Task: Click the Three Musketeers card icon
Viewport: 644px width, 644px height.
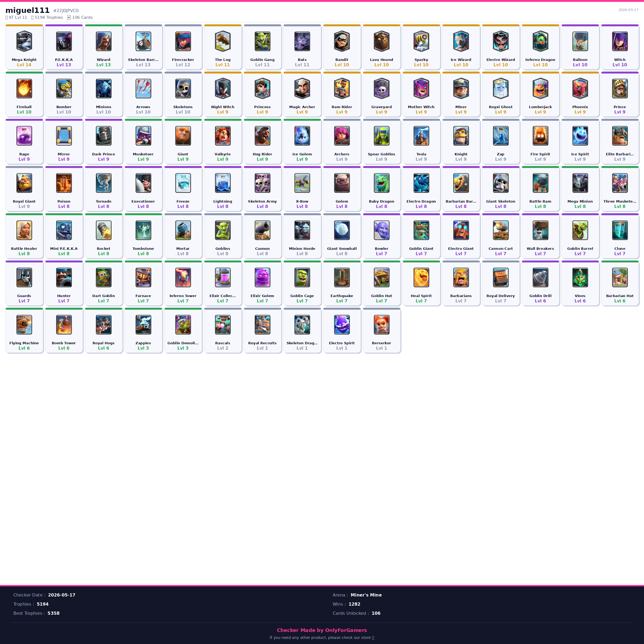Action: click(x=620, y=183)
